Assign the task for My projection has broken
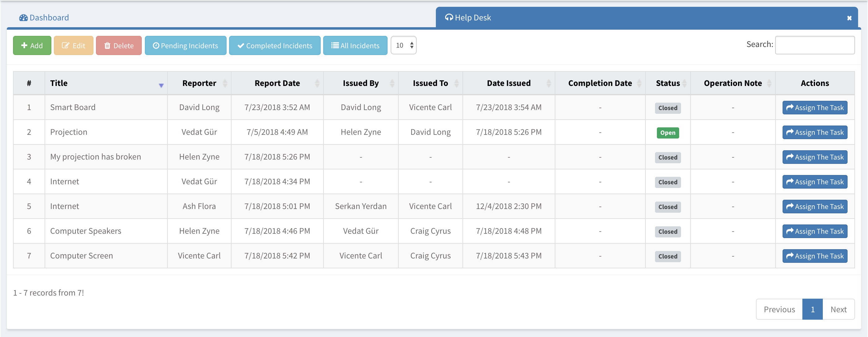868x337 pixels. (x=814, y=157)
